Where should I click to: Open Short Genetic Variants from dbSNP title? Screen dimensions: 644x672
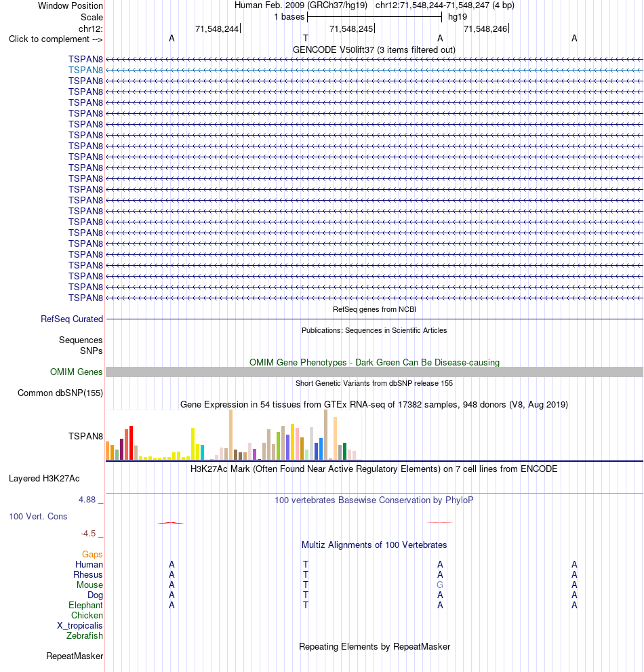tap(374, 383)
